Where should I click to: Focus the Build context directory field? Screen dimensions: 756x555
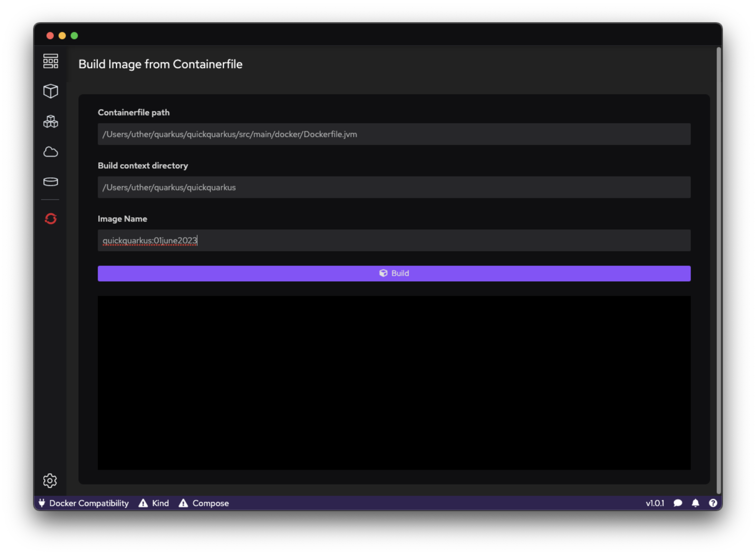click(x=394, y=187)
